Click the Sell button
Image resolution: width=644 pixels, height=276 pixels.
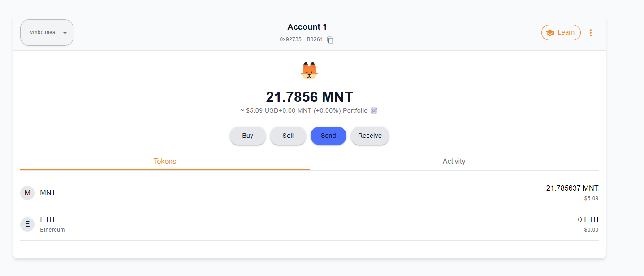click(288, 136)
